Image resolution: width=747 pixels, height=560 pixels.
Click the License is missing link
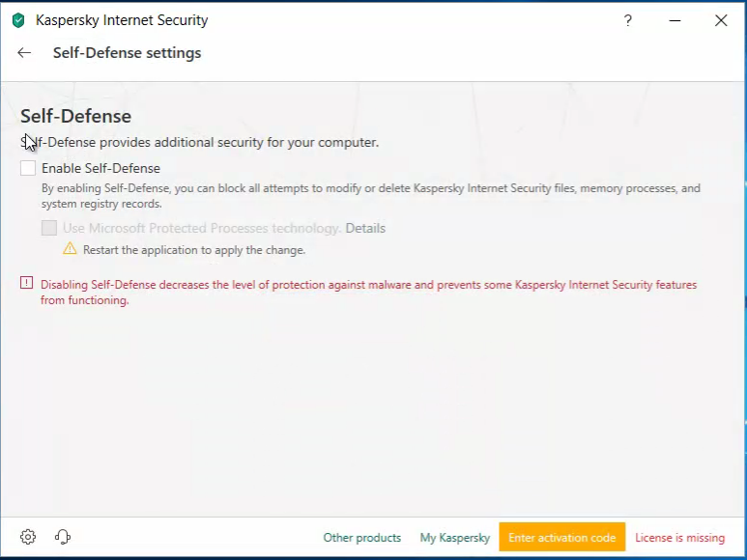coord(679,538)
